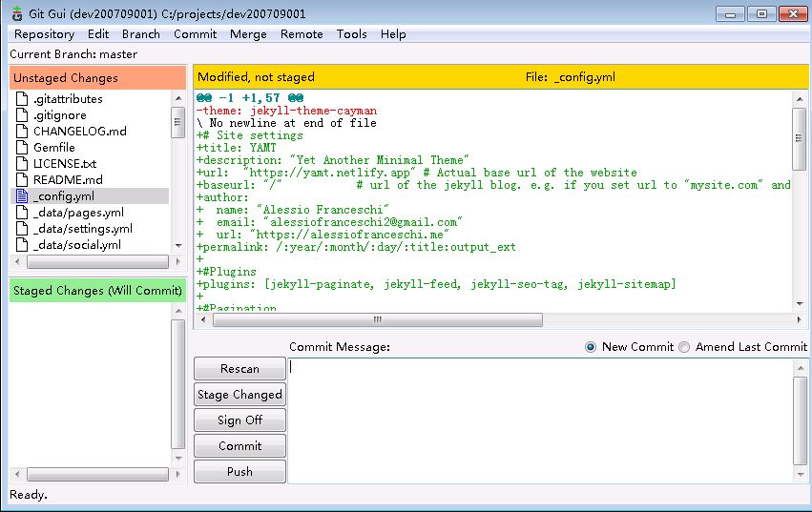
Task: Open the Commit menu
Action: (x=196, y=34)
